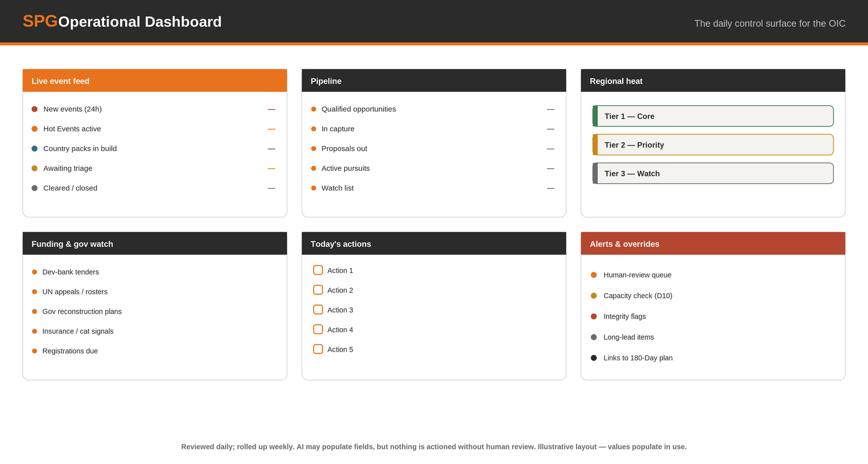
Task: Click the orange dot beside Hot Events active
Action: [35, 129]
